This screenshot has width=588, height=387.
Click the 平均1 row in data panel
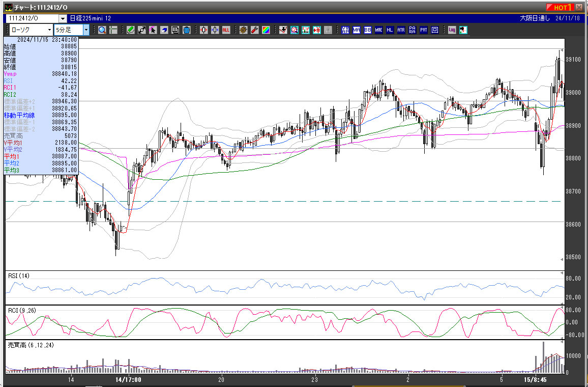coord(40,156)
